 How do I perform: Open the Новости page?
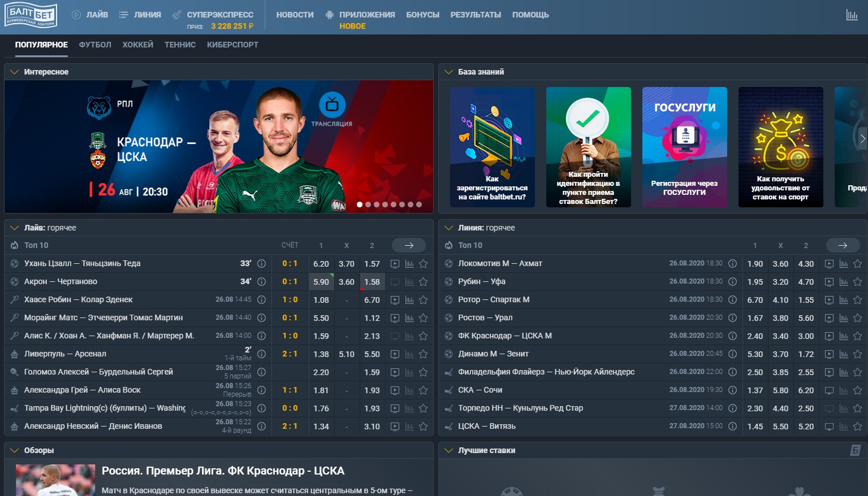pos(295,15)
